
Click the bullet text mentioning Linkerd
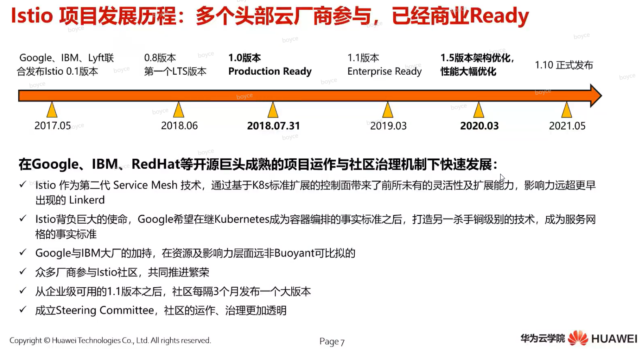coord(315,192)
